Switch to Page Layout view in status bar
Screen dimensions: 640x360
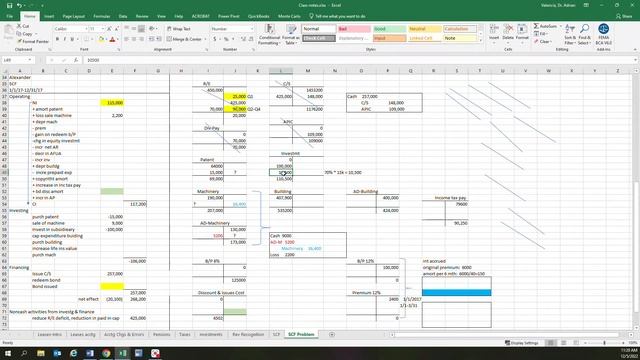click(x=563, y=343)
